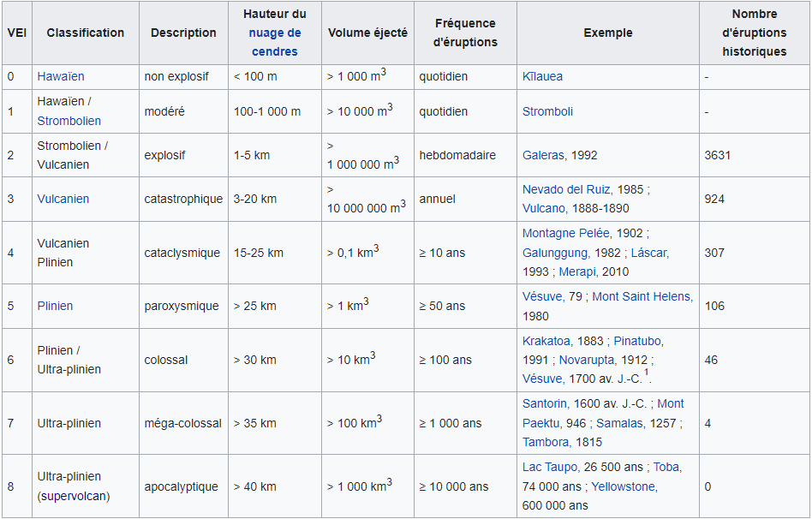Screen dimensions: 812x519
Task: Open the Kīlauea example link
Action: coord(542,77)
